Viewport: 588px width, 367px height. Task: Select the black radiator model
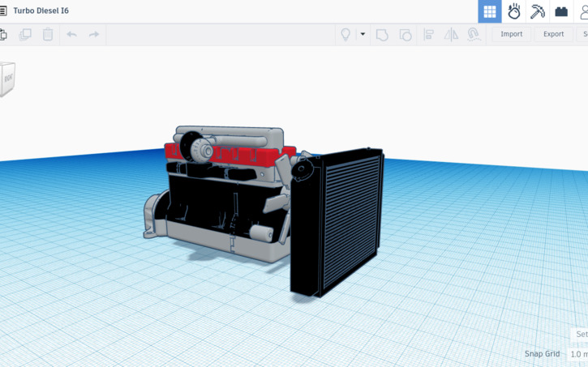click(337, 222)
